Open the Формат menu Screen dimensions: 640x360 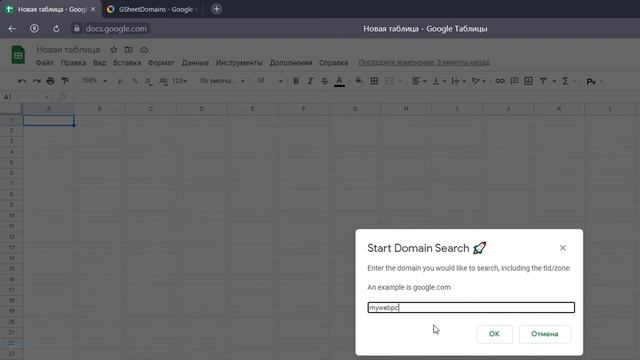161,62
